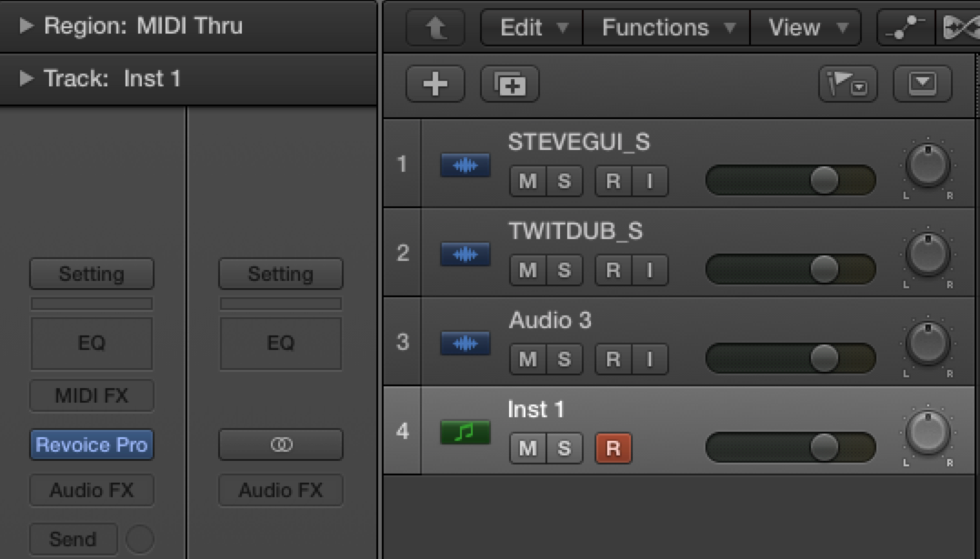Viewport: 980px width, 559px height.
Task: Click the EQ slot on the channel strip
Action: tap(91, 344)
